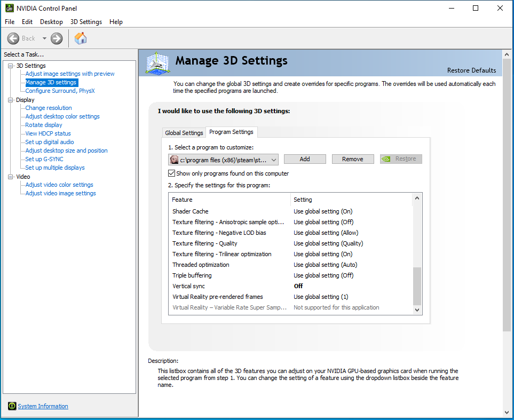This screenshot has height=420, width=514.
Task: Open Set up multiple displays
Action: pos(55,168)
